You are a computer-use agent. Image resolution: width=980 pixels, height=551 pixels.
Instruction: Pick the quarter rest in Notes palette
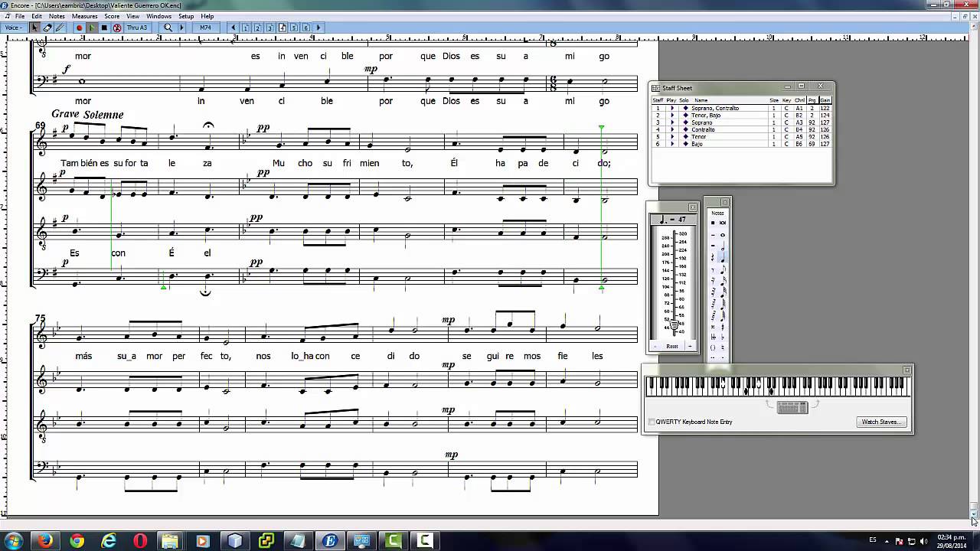pyautogui.click(x=713, y=257)
